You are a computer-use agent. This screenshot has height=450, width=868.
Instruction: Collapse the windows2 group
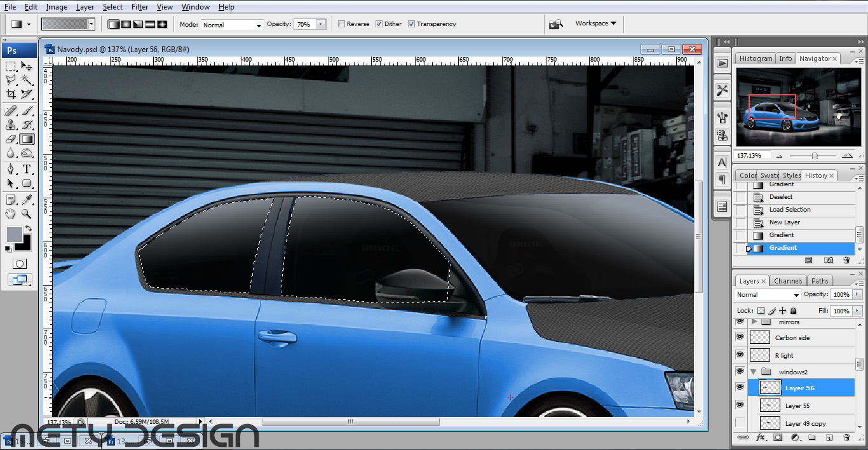point(754,372)
